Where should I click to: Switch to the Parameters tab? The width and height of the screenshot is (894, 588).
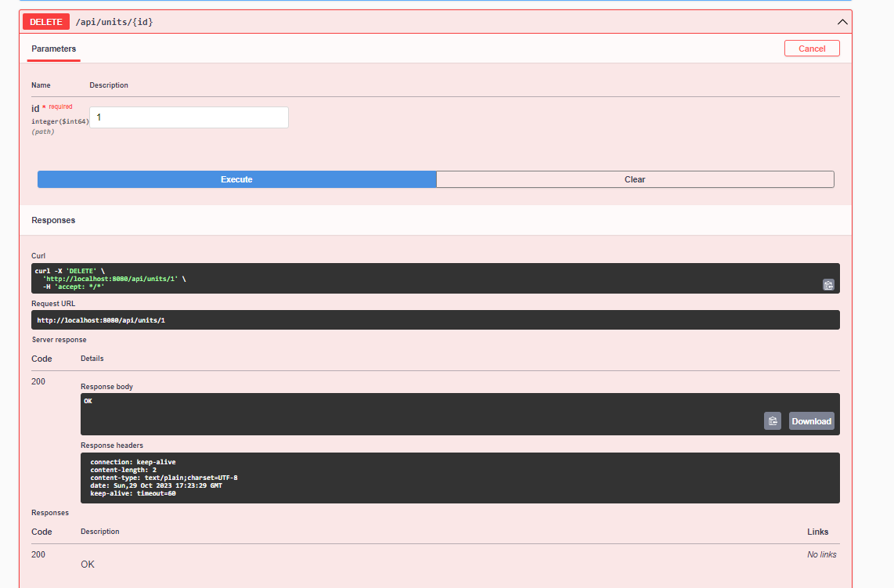coord(54,49)
